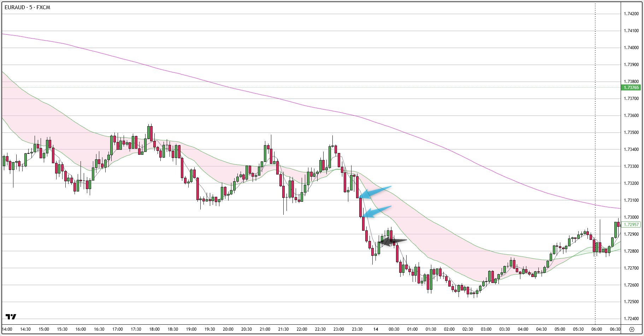Click the 00:30 time axis label

pyautogui.click(x=394, y=329)
